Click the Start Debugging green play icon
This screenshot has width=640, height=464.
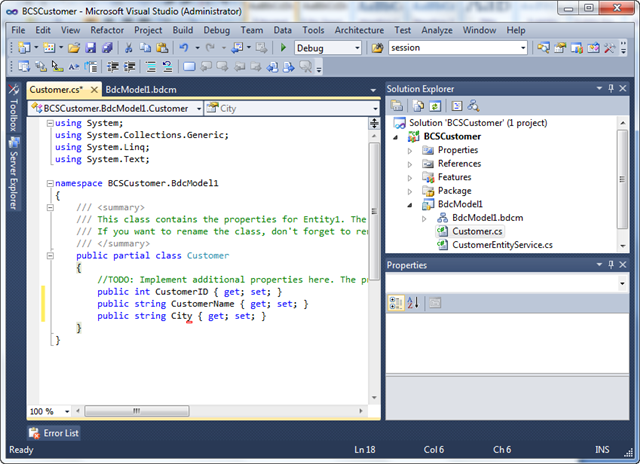coord(284,48)
